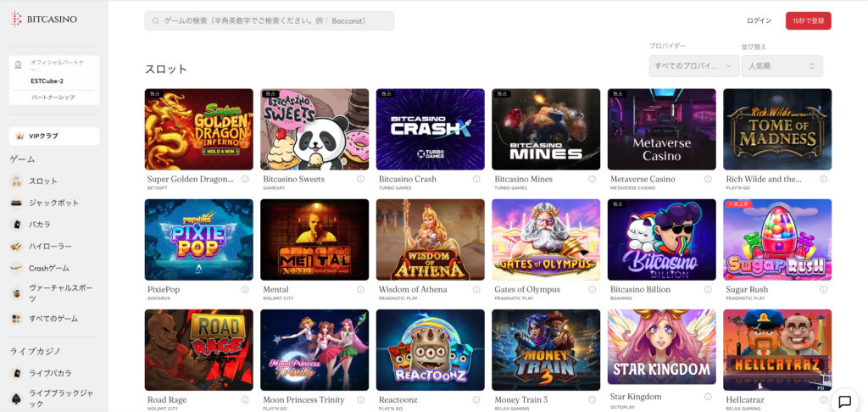Click the red 15秒で登録 button
Screen dimensions: 868x412
pos(808,20)
